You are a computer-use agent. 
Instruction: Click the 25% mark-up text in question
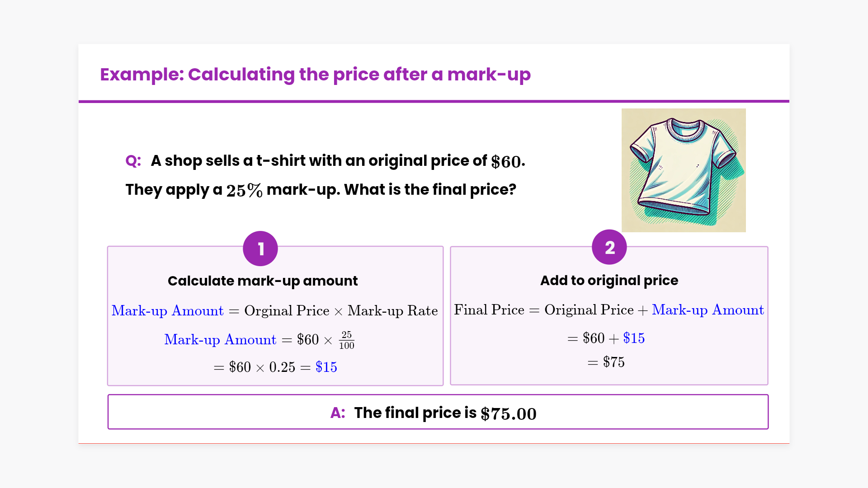[244, 190]
